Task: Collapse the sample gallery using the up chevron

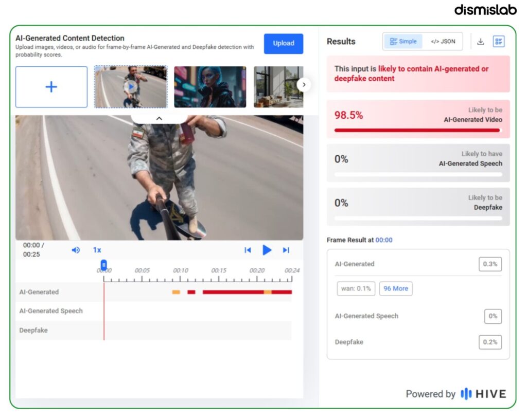Action: tap(160, 119)
